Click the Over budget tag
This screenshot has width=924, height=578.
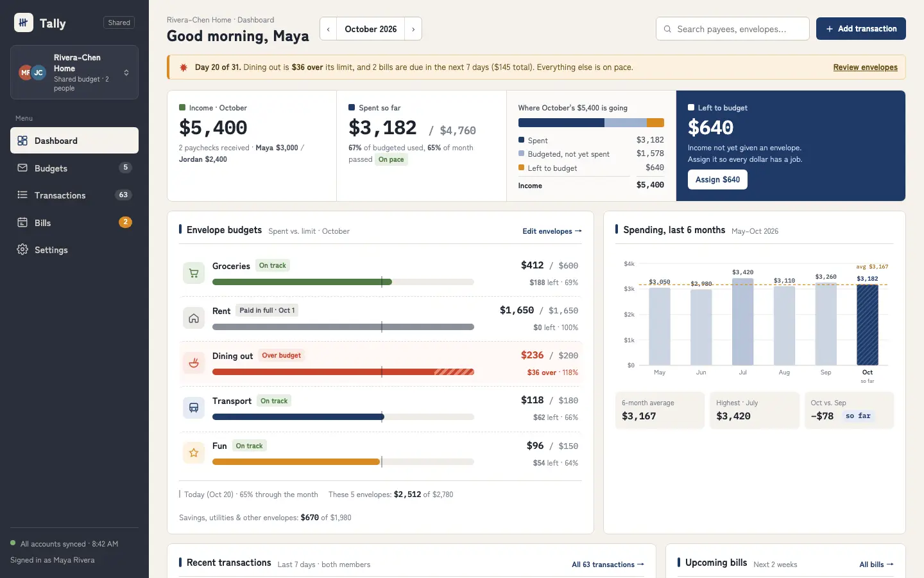coord(281,356)
